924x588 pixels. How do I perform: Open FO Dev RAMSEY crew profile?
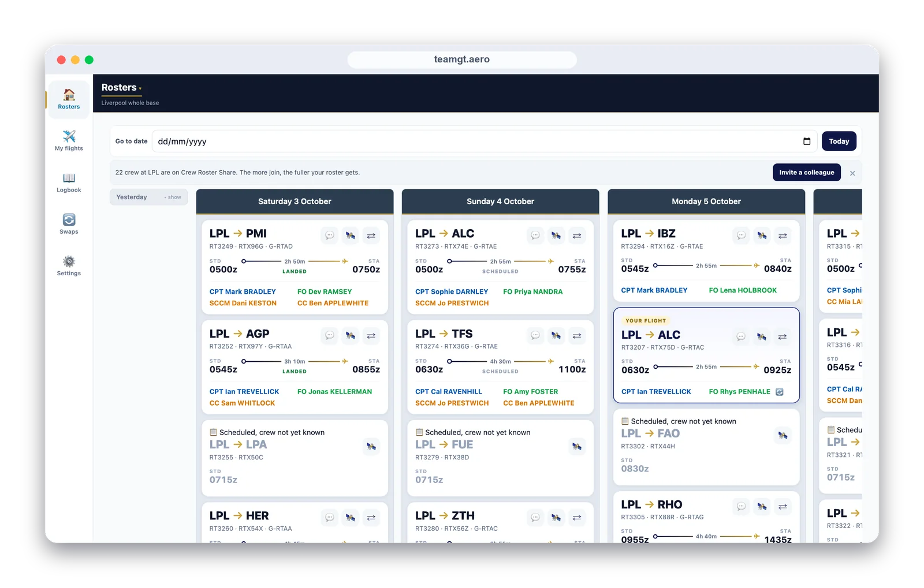click(325, 292)
